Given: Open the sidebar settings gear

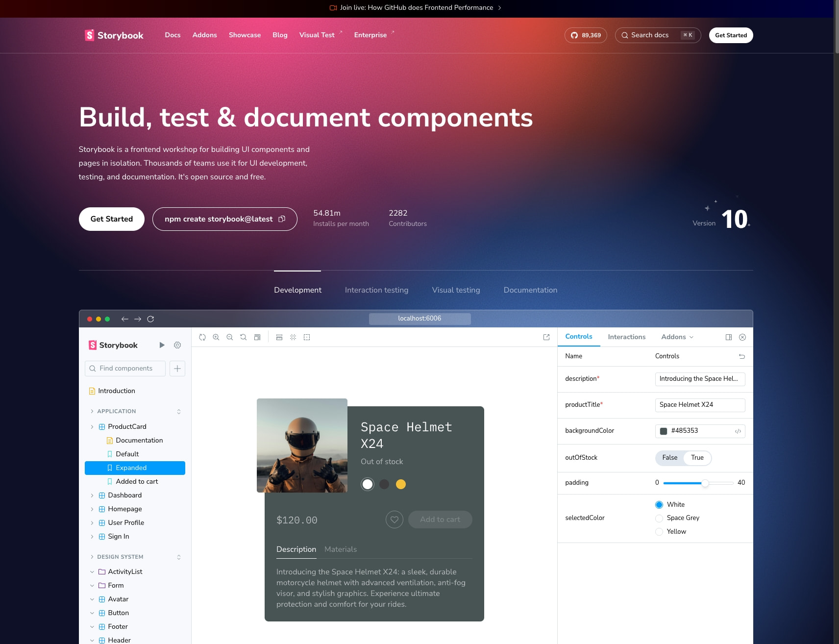Looking at the screenshot, I should point(177,345).
